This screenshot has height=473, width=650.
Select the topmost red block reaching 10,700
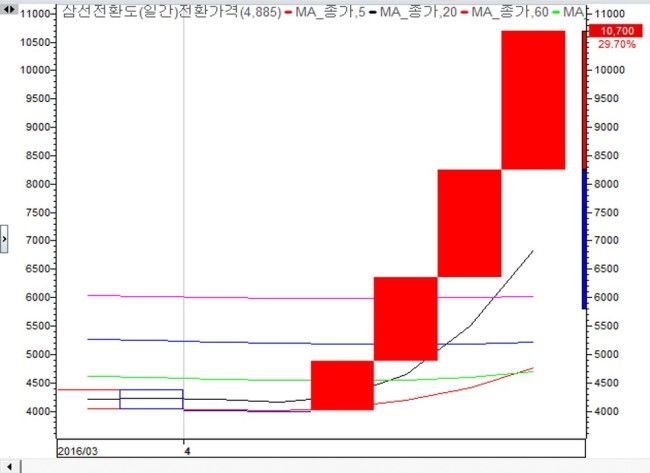533,100
